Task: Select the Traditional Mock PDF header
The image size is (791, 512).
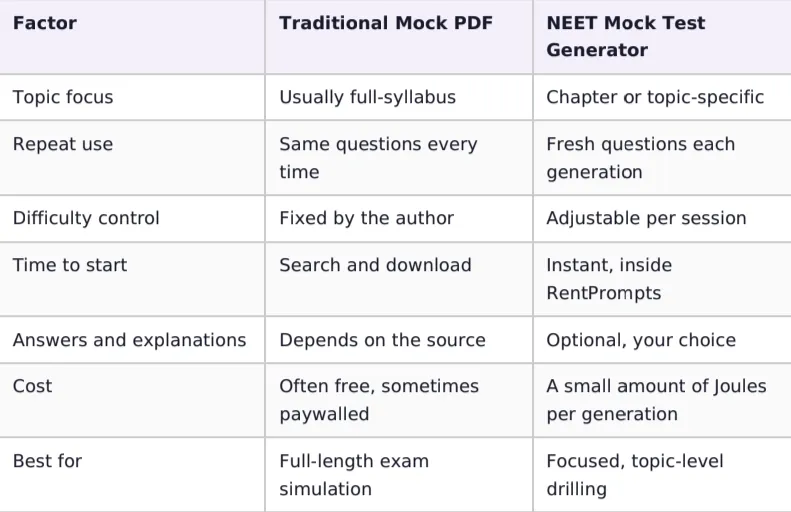Action: point(386,23)
